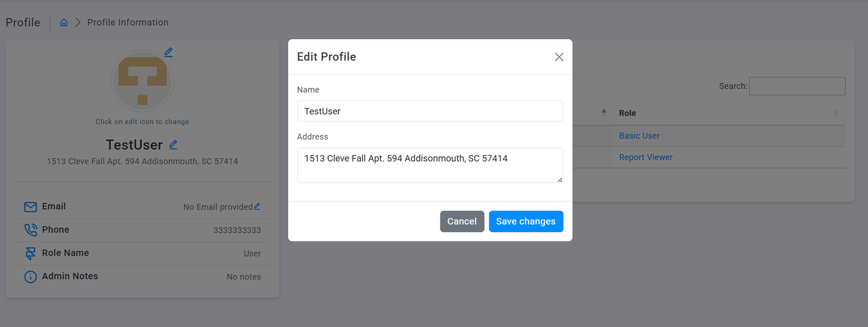Toggle sort arrows on Role header right
The height and width of the screenshot is (327, 868).
836,113
